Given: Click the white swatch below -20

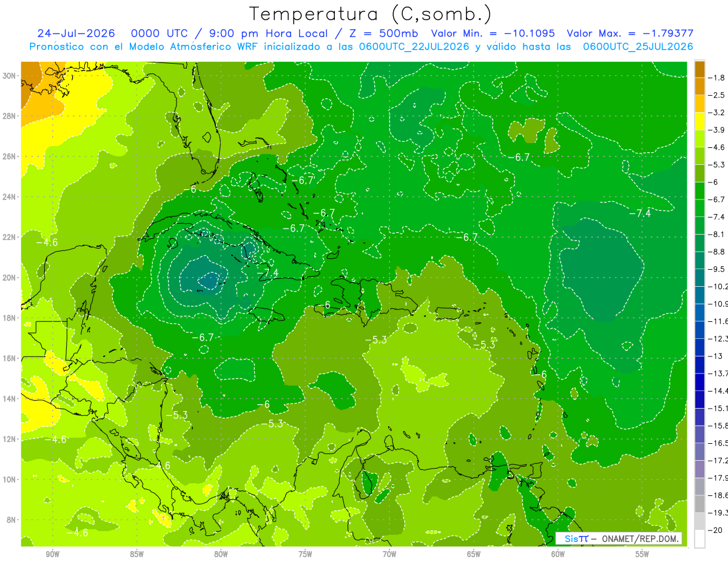Looking at the screenshot, I should 699,539.
